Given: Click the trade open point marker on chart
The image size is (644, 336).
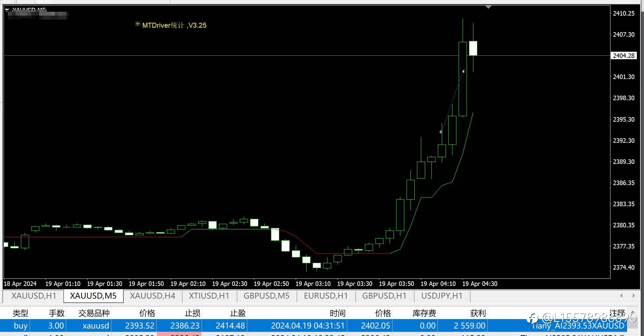Looking at the screenshot, I should point(441,132).
